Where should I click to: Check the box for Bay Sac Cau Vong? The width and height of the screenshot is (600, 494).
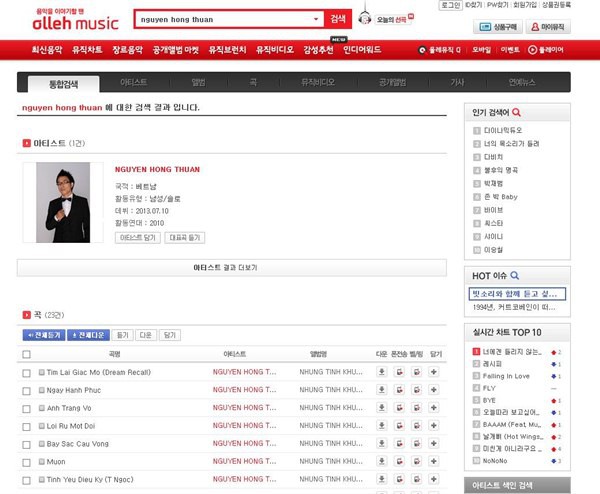26,445
